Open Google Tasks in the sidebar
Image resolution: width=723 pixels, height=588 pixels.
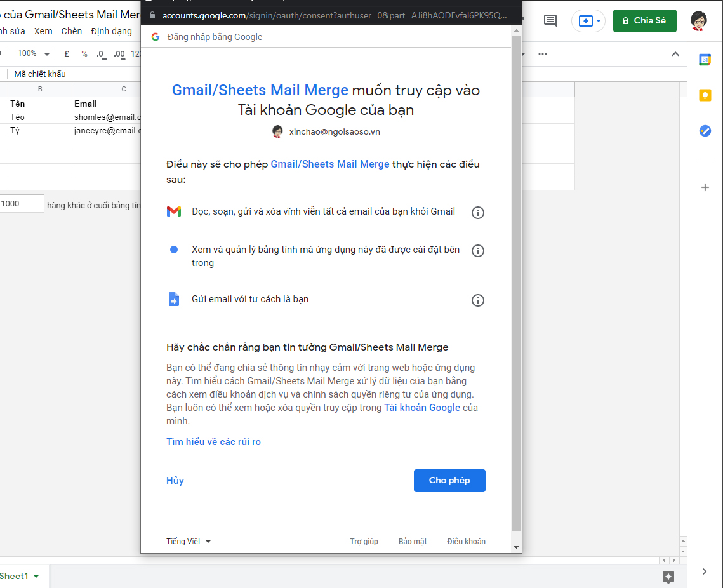[705, 131]
